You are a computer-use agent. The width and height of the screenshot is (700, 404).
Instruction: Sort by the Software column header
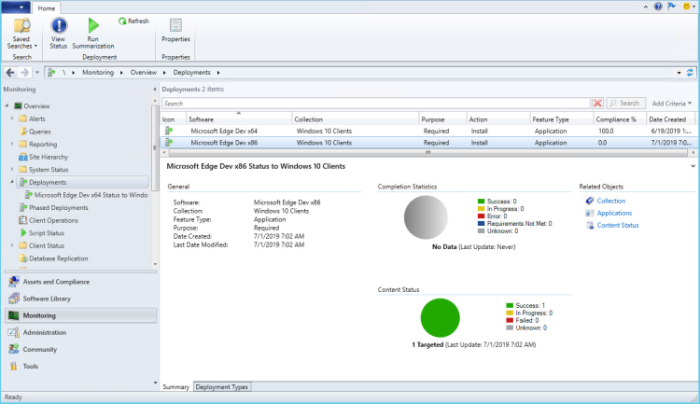[239, 119]
